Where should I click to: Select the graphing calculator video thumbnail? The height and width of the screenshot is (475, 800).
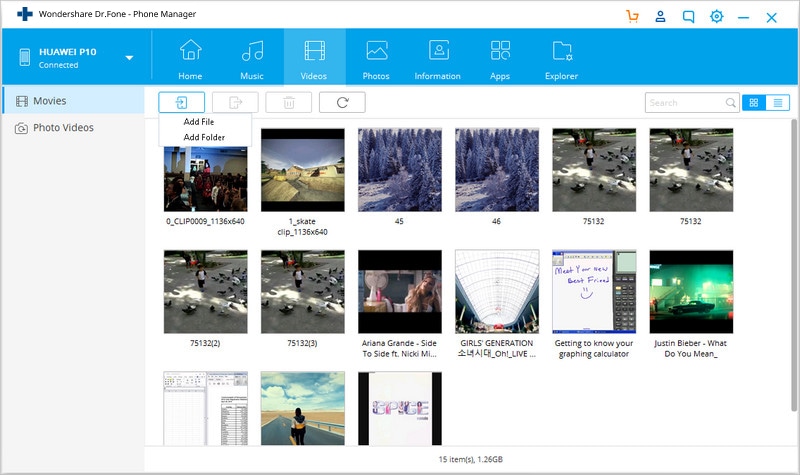coord(594,292)
